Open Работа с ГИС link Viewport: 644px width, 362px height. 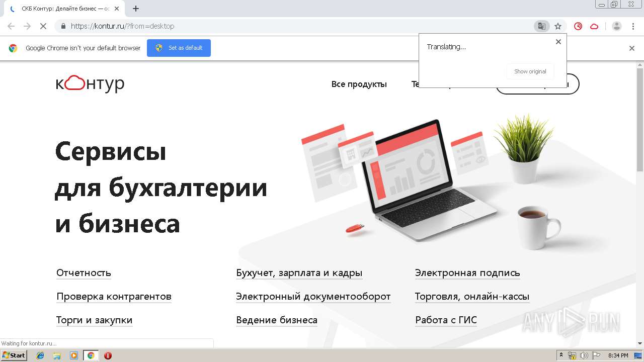click(x=446, y=320)
